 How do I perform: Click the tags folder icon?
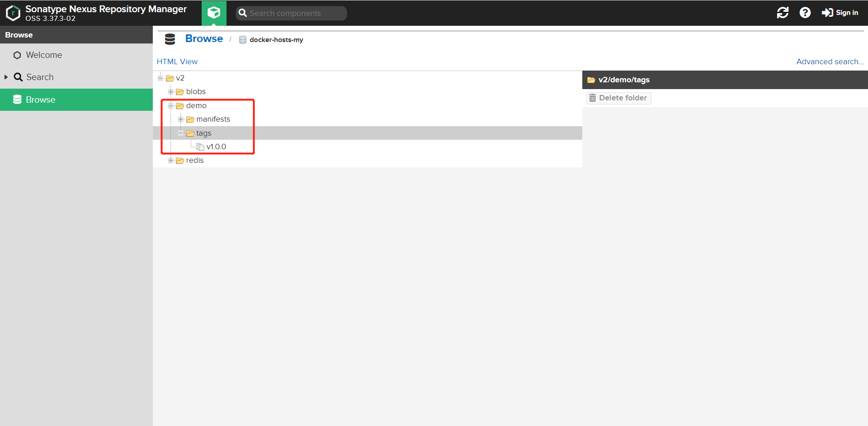click(190, 133)
